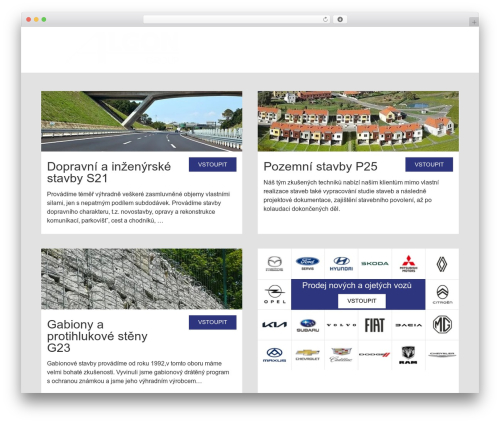This screenshot has width=500, height=423.
Task: Click the Maxus logo
Action: click(x=274, y=355)
